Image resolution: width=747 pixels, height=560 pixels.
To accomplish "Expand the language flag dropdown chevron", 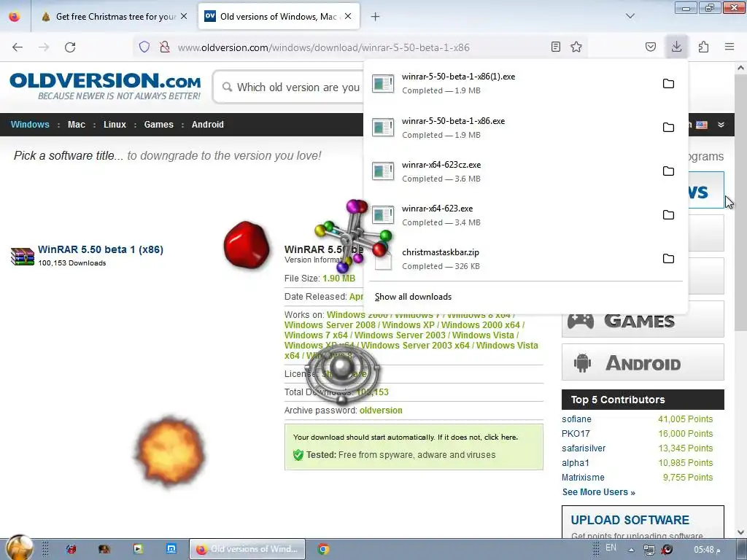I will (721, 125).
